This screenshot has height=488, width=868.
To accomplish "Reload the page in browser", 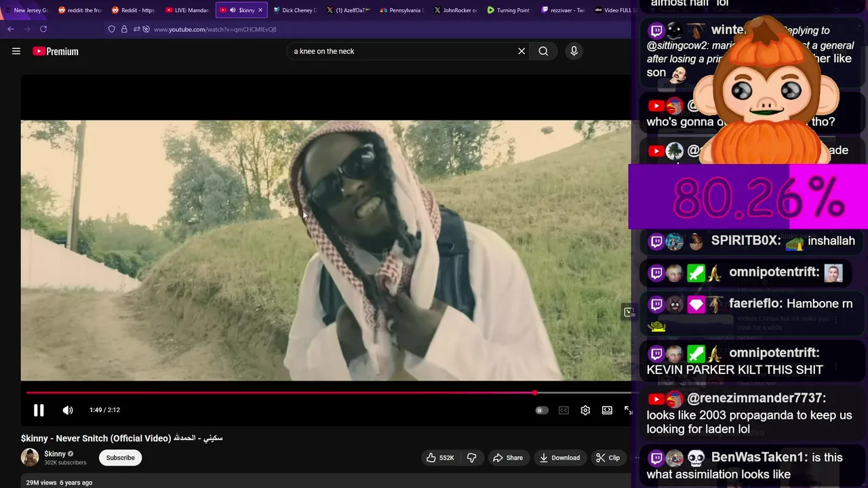I will pos(43,29).
